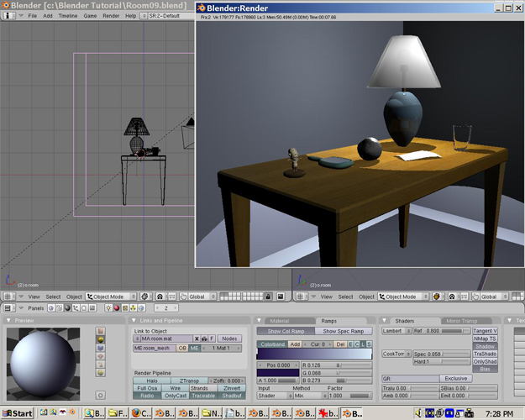
Task: Select the sphere preview type icon
Action: pos(101,340)
